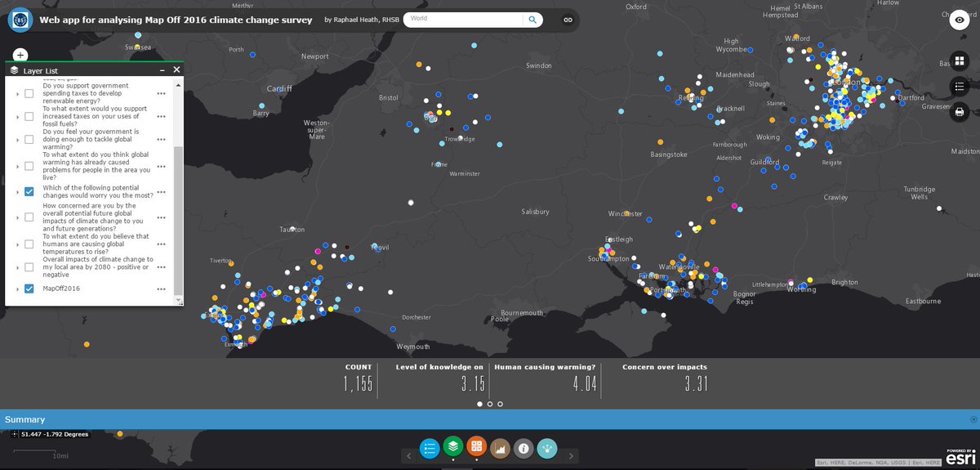Collapse the Summary panel with chevron icon

tap(973, 419)
